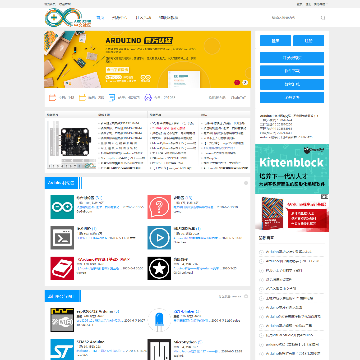Screen dimensions: 360x360
Task: Open the blue play-button forum icon
Action: click(159, 238)
